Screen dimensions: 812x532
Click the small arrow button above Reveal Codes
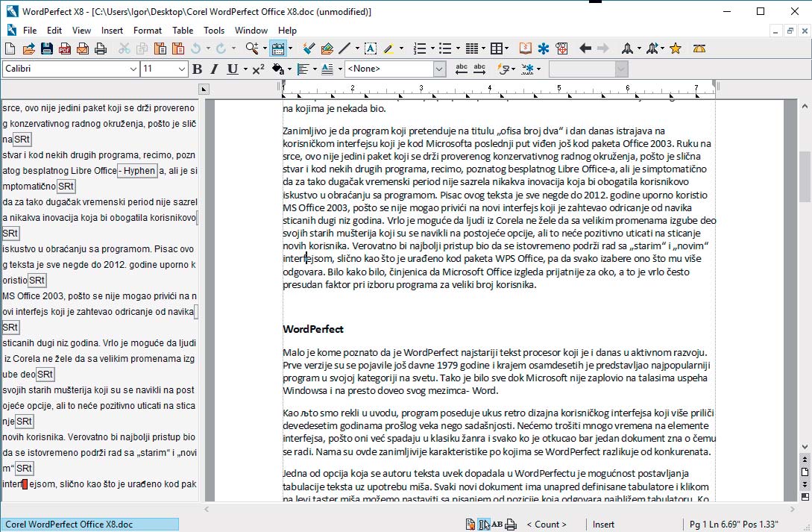coord(204,89)
